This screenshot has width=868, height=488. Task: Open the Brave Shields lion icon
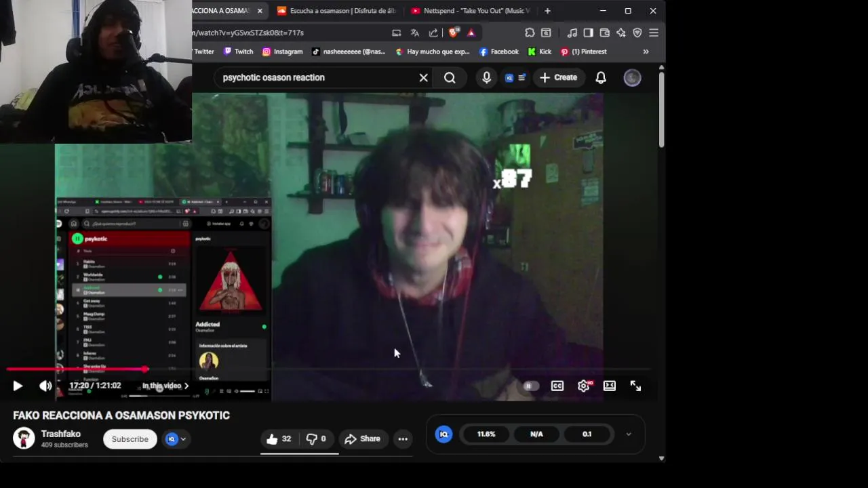point(454,32)
